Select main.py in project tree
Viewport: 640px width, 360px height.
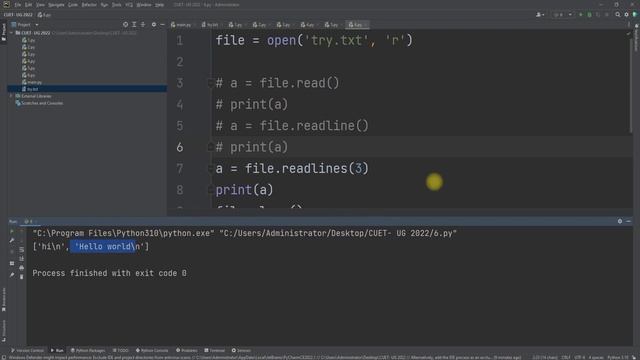pyautogui.click(x=32, y=82)
